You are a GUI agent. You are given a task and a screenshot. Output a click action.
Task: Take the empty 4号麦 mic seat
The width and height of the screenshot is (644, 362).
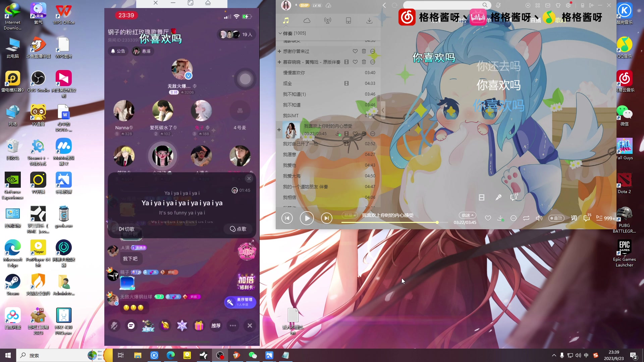pyautogui.click(x=240, y=111)
